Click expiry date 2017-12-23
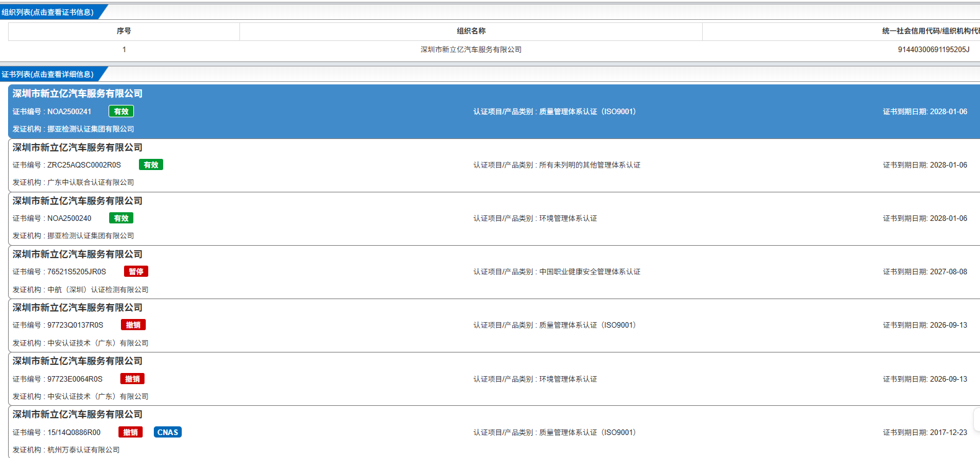Image resolution: width=980 pixels, height=458 pixels. 948,433
